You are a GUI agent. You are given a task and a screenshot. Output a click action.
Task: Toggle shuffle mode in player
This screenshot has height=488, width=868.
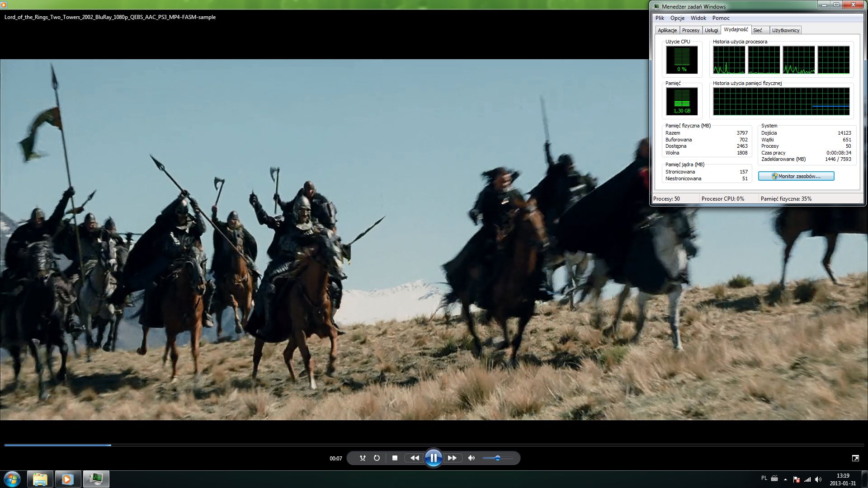pos(363,458)
